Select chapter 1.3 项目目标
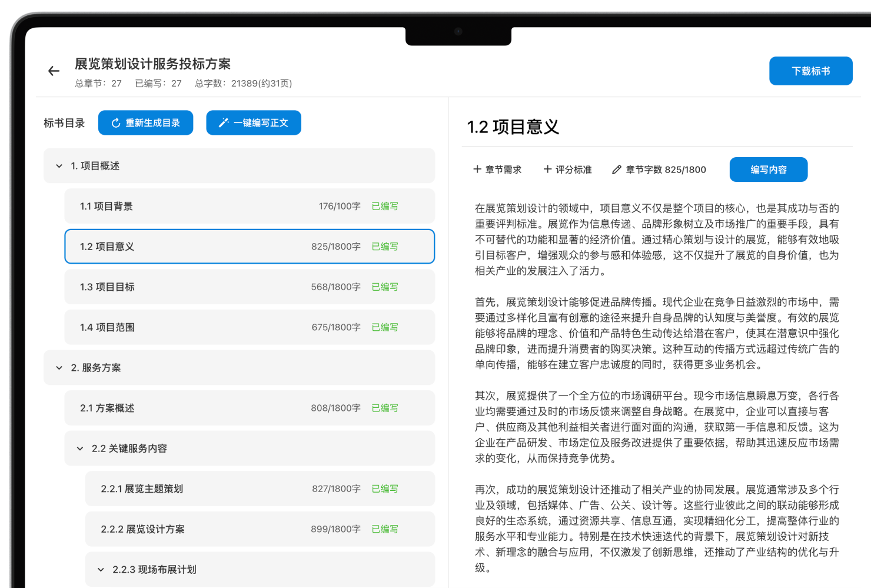871x588 pixels. [250, 287]
